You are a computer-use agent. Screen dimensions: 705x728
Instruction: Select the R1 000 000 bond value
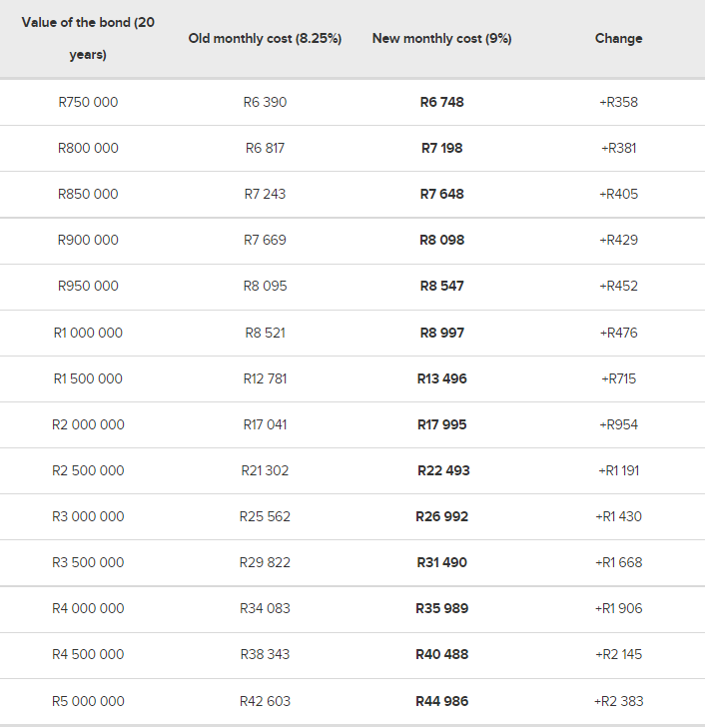pos(88,333)
